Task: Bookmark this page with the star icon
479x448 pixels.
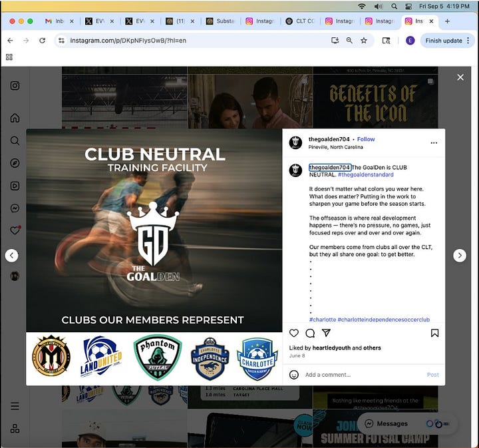Action: click(364, 41)
